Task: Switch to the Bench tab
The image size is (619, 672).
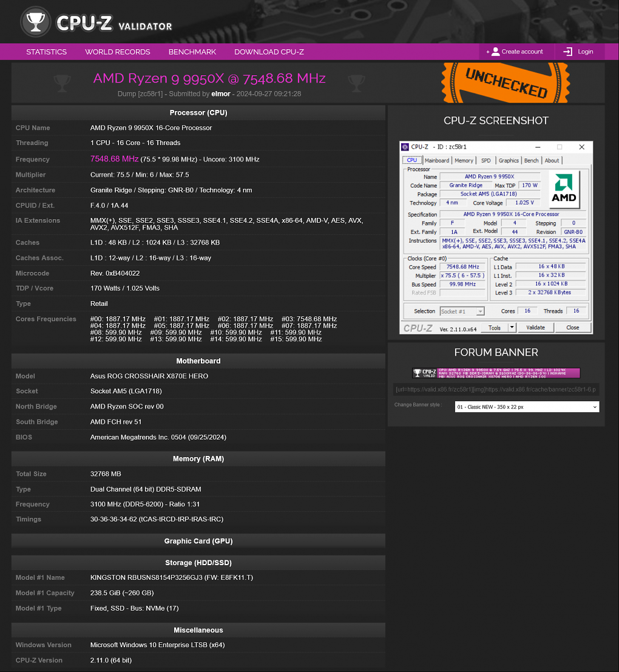Action: click(531, 160)
